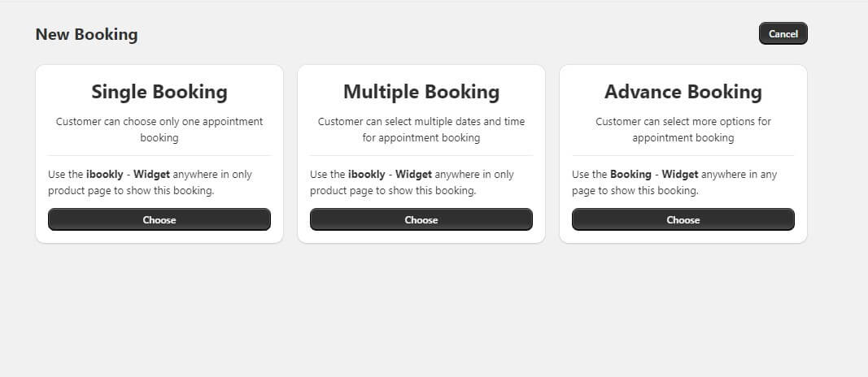
Task: Click the Advance Booking card title
Action: click(x=683, y=92)
